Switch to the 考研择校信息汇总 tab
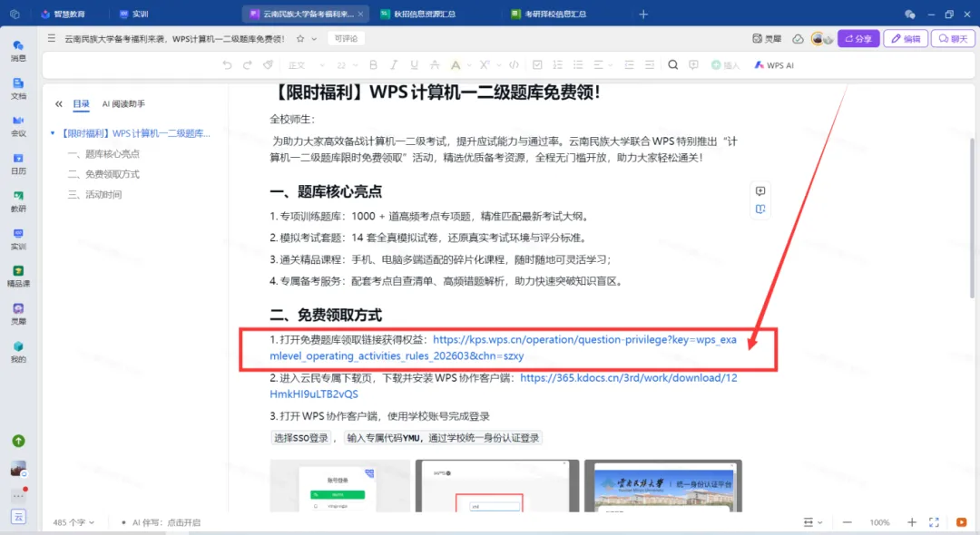Image resolution: width=980 pixels, height=535 pixels. point(549,14)
